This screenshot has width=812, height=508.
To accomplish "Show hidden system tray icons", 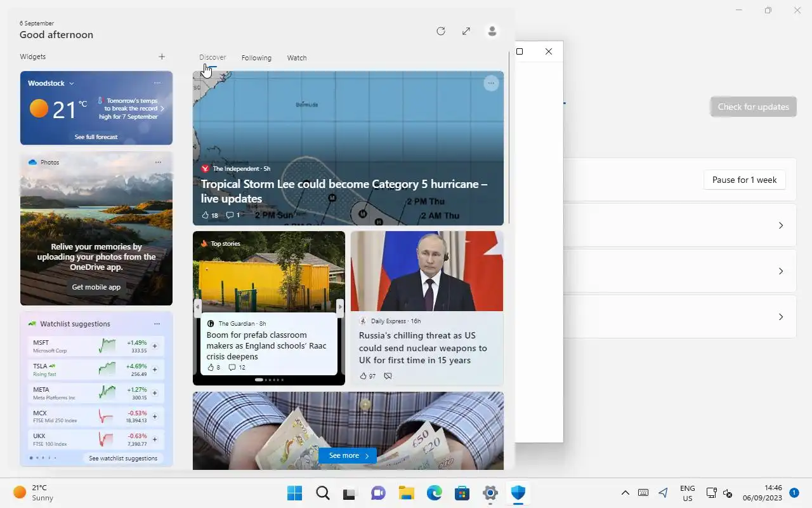I will click(x=625, y=493).
